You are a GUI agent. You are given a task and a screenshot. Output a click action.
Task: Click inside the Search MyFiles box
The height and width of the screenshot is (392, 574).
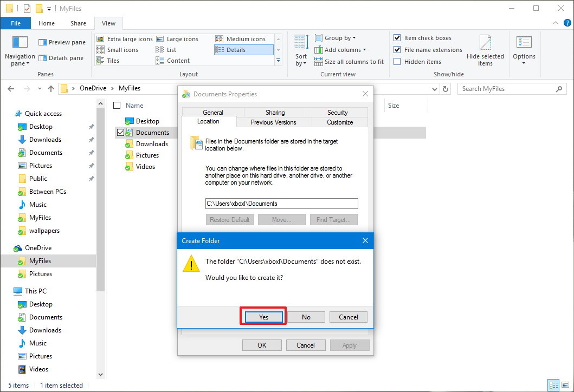point(504,88)
